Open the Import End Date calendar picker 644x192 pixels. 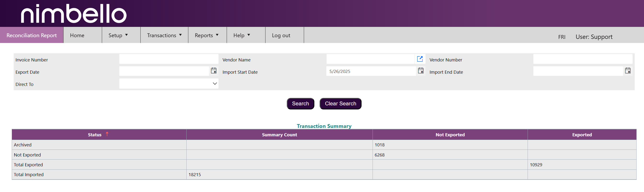[x=627, y=71]
